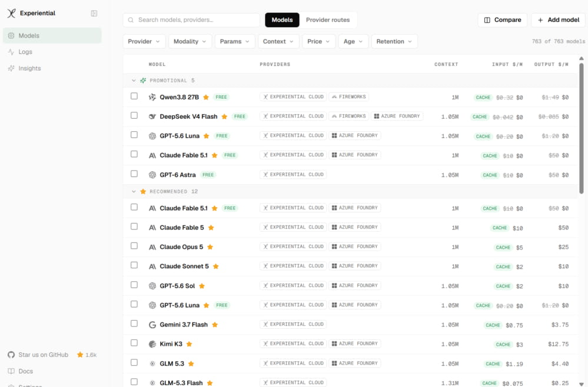Click the Qwen3.8 27B model logo

point(152,97)
